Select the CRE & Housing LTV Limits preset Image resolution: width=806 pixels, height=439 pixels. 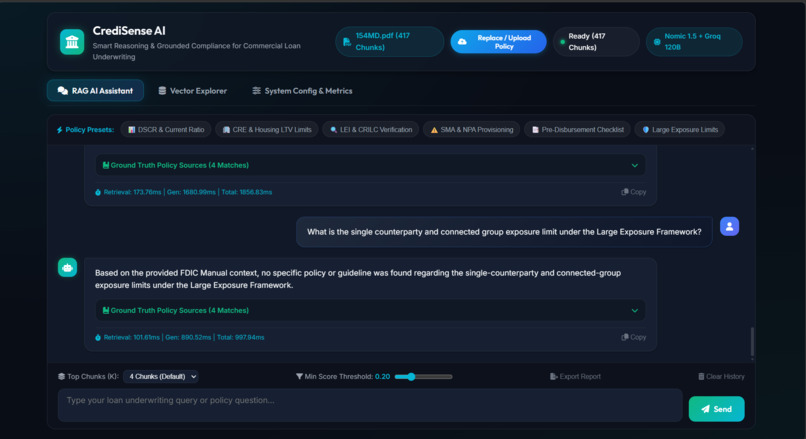pos(267,130)
